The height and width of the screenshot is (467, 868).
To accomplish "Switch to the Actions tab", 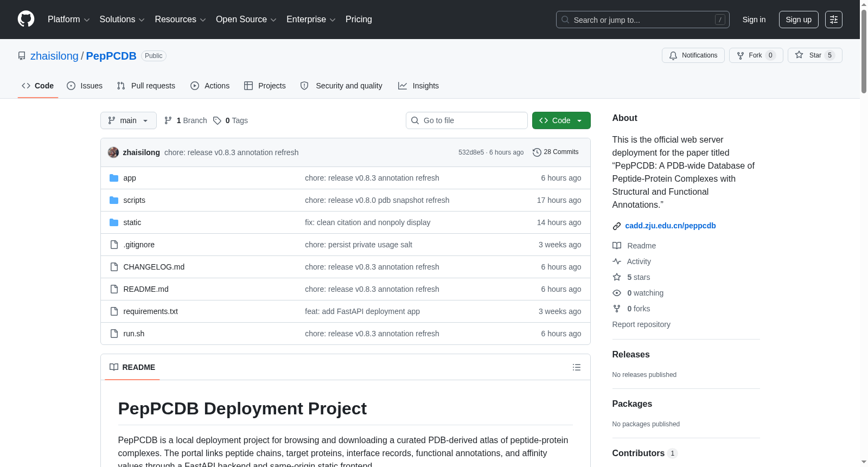I will (210, 86).
